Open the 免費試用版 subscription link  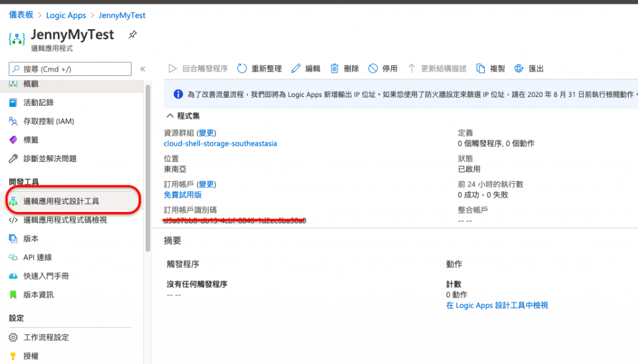[183, 195]
